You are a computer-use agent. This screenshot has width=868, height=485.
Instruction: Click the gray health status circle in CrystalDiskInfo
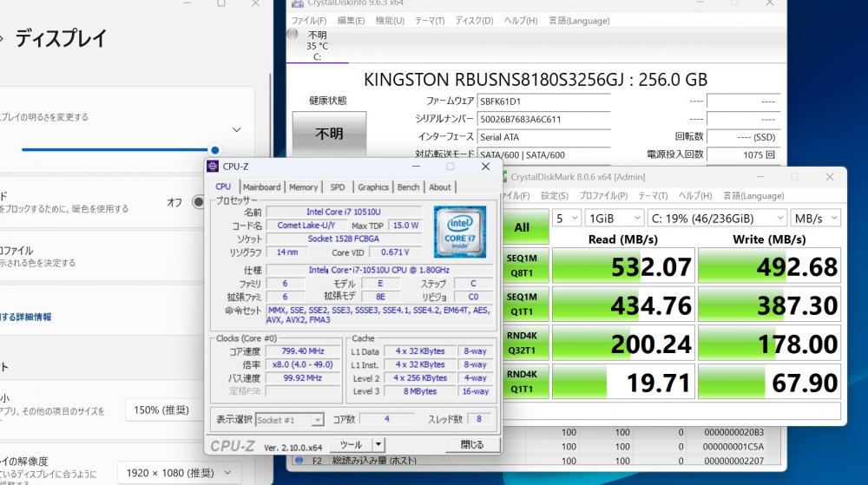click(x=293, y=35)
